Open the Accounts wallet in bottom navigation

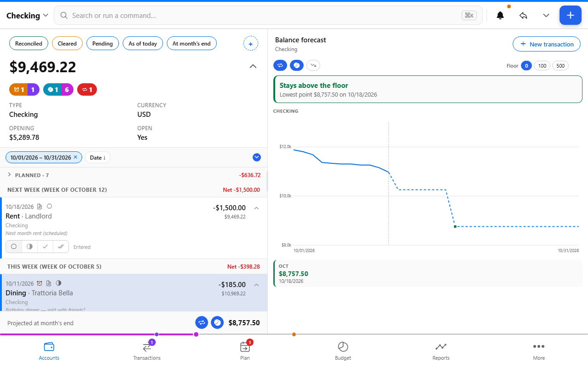click(49, 351)
